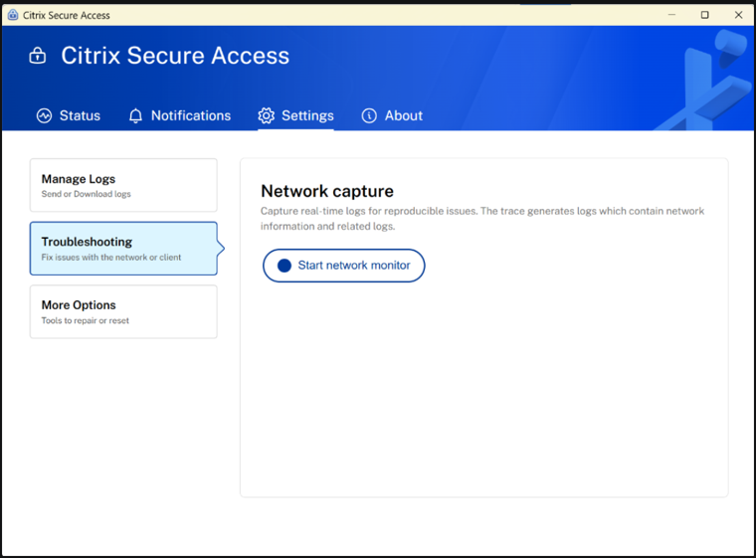The height and width of the screenshot is (558, 756).
Task: Click 'Fix issues with the network or client' text
Action: 111,257
